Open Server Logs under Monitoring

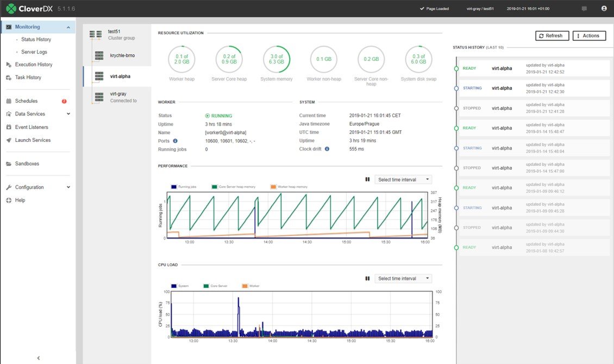click(x=34, y=52)
